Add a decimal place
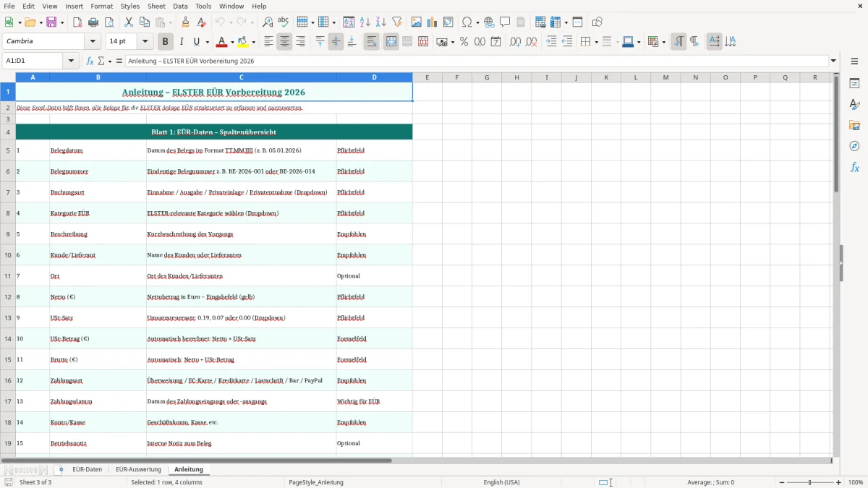 [x=515, y=42]
